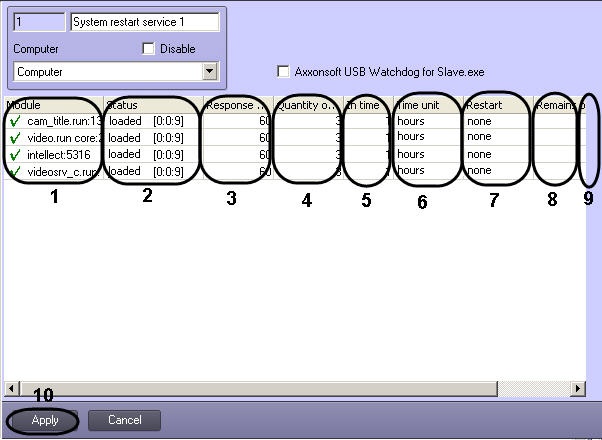
Task: Click green checkmark beside videosrv_c.run module
Action: 15,171
